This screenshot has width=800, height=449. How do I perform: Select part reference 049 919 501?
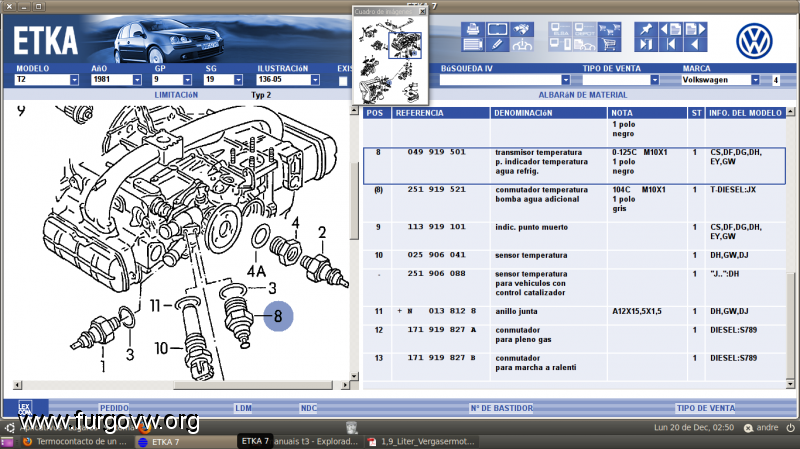point(436,152)
